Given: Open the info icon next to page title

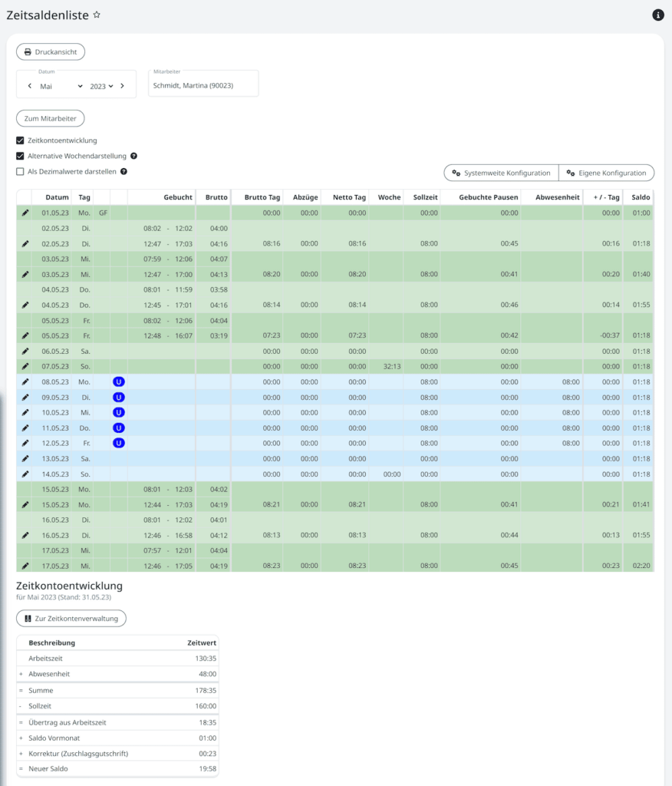Looking at the screenshot, I should point(657,15).
